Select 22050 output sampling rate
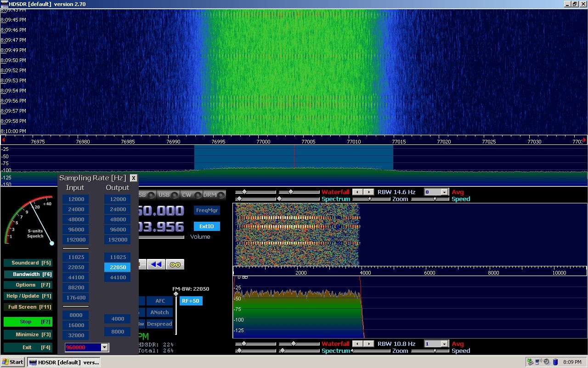This screenshot has height=368, width=588. [x=118, y=267]
